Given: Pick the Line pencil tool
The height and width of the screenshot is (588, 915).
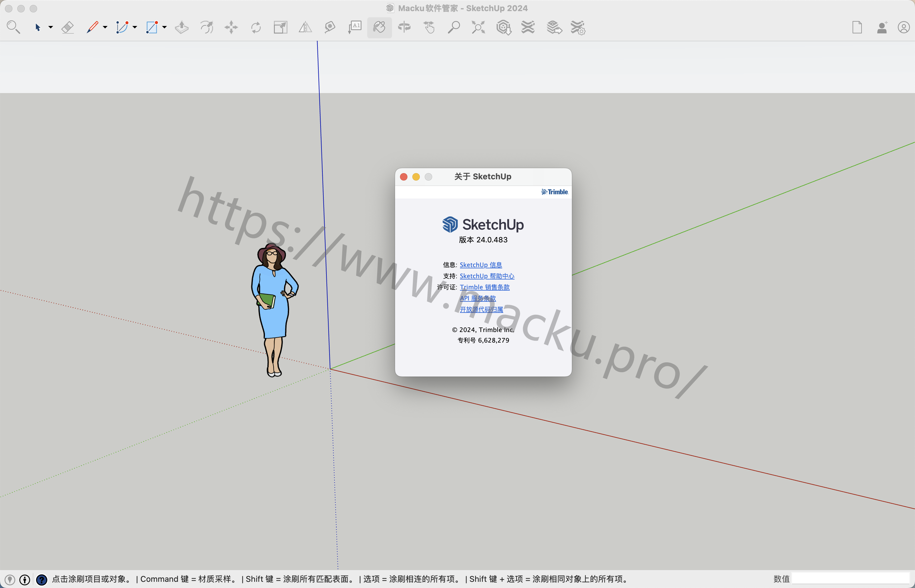Looking at the screenshot, I should tap(92, 27).
